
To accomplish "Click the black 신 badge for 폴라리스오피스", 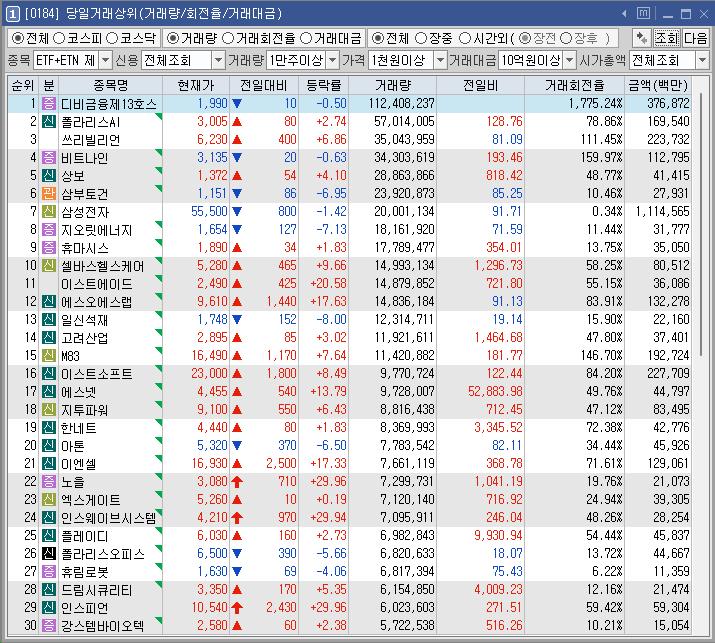I will [49, 554].
